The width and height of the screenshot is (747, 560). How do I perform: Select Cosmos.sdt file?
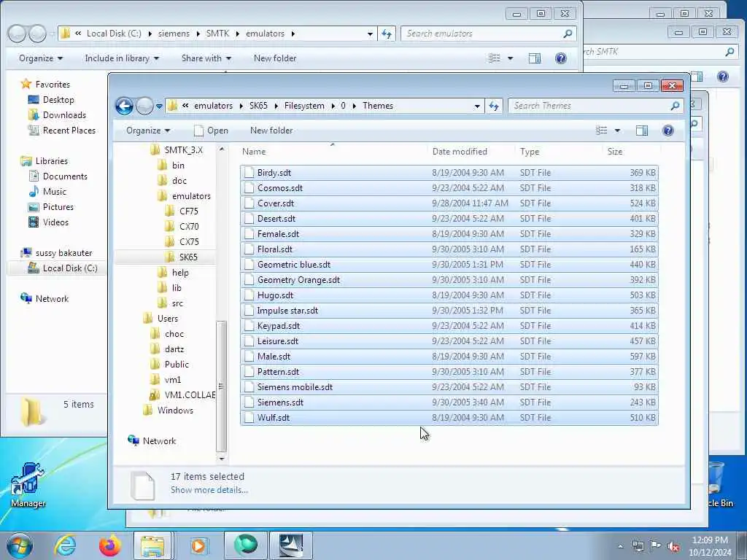[449, 188]
